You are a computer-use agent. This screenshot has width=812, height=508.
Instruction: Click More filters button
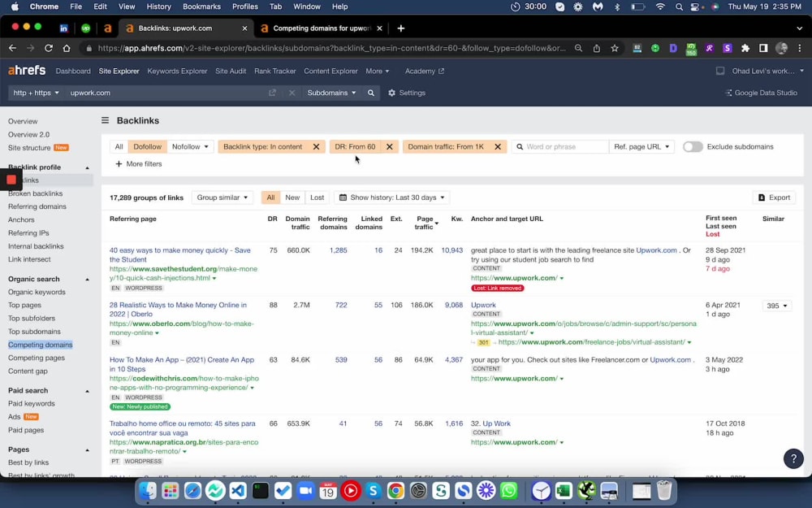138,164
